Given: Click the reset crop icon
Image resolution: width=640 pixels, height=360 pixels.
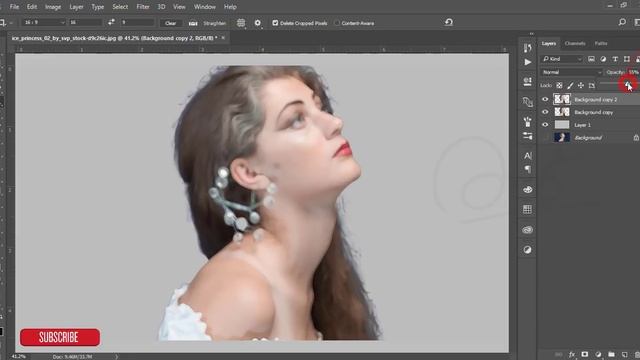Looking at the screenshot, I should [x=449, y=22].
